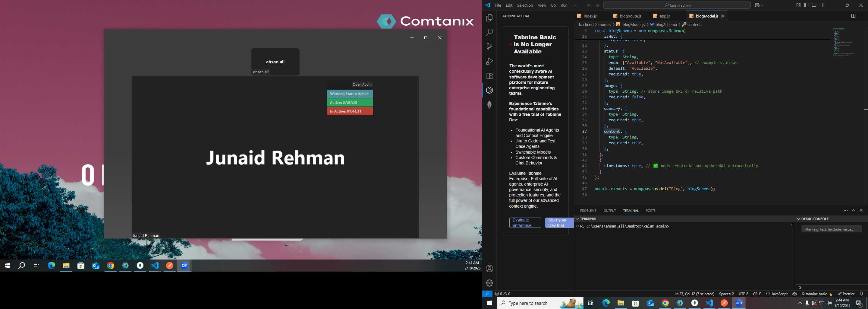Toggle the secondary side bar

(x=822, y=5)
